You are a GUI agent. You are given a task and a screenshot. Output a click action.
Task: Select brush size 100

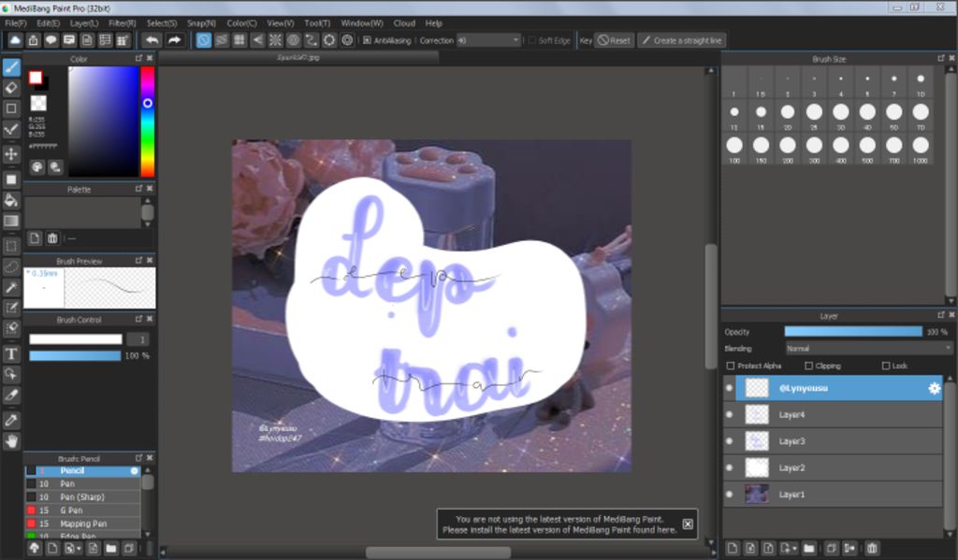click(x=734, y=149)
